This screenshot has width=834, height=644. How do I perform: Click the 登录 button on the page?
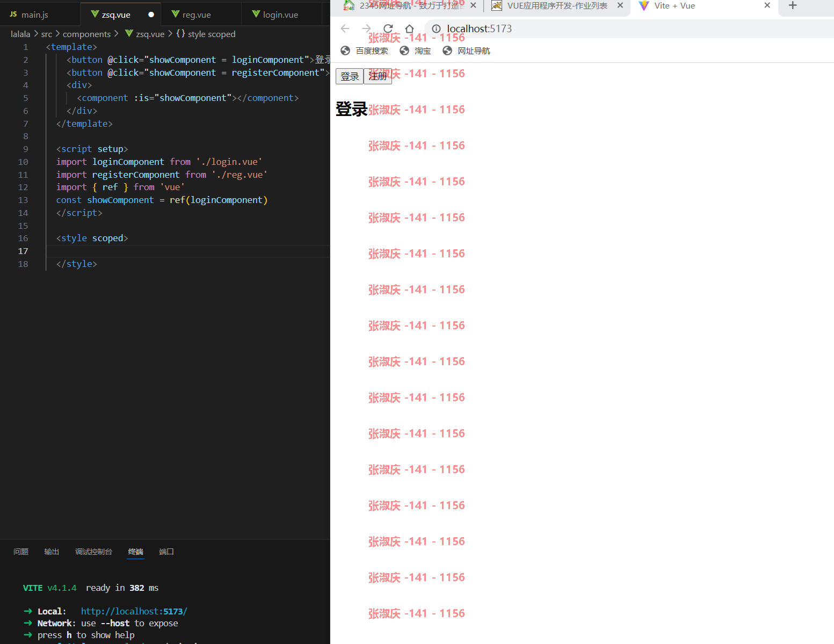[350, 76]
